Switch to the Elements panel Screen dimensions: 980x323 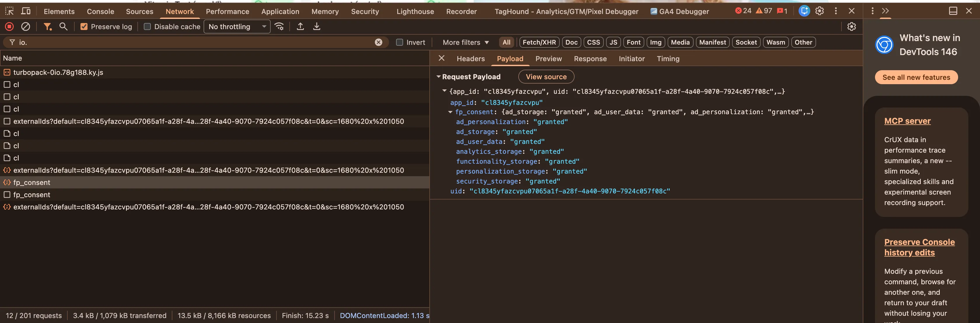point(59,11)
